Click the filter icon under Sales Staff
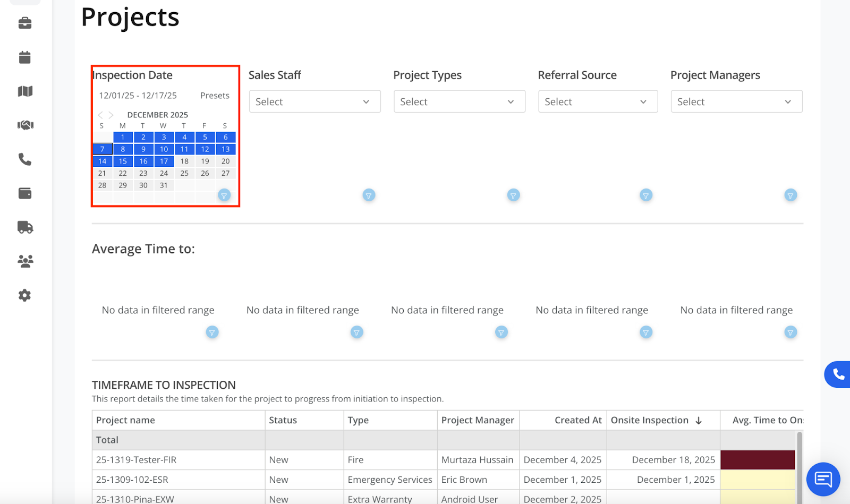Viewport: 850px width, 504px height. (x=369, y=195)
